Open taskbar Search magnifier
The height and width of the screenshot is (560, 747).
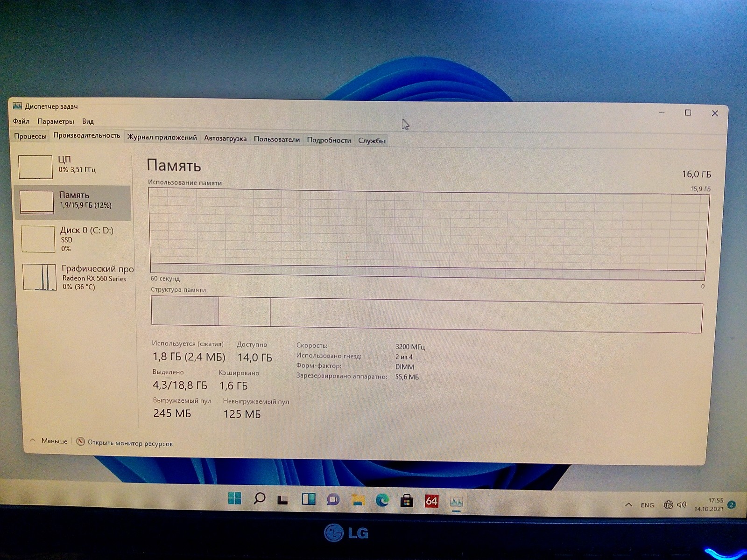[259, 499]
